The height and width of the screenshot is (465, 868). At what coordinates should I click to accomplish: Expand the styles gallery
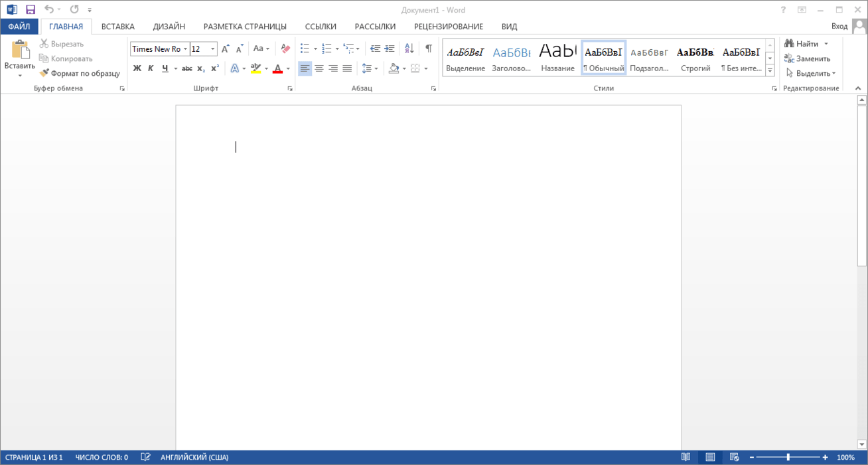(770, 70)
